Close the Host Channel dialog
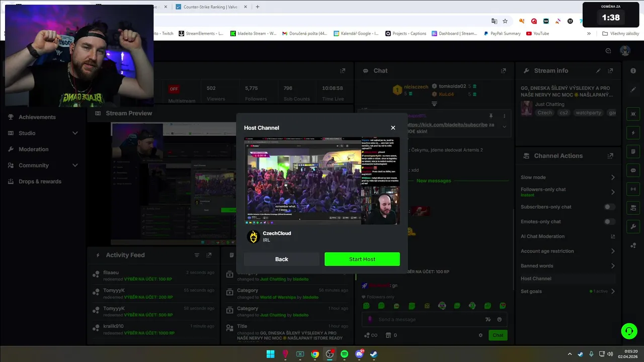 (x=393, y=128)
